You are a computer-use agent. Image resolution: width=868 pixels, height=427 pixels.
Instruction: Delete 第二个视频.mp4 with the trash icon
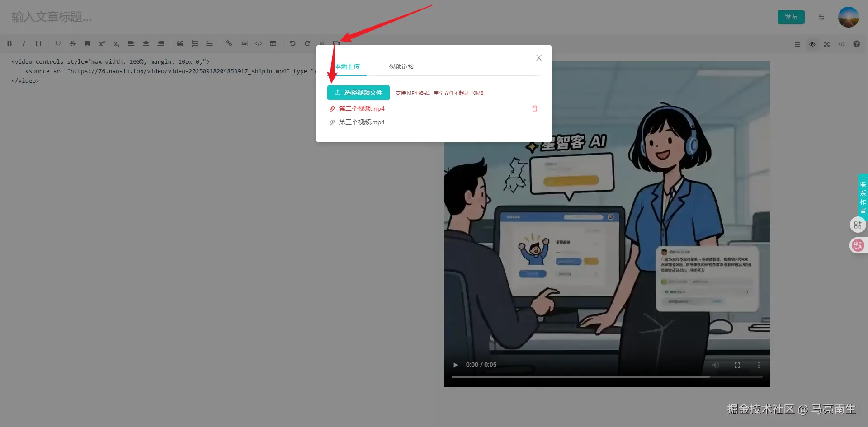[534, 108]
